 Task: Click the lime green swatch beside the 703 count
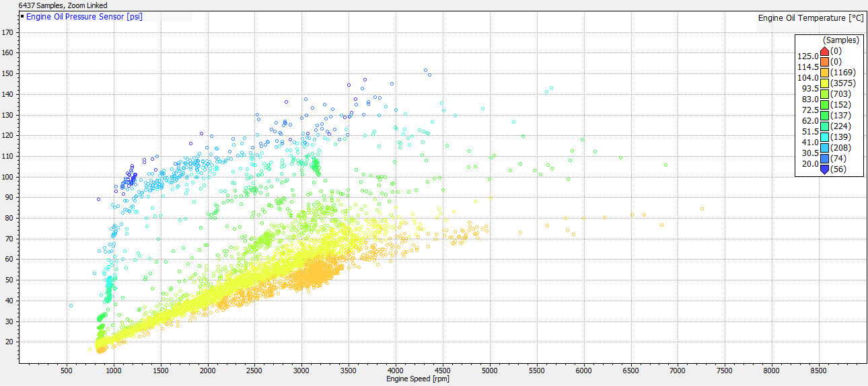click(824, 94)
